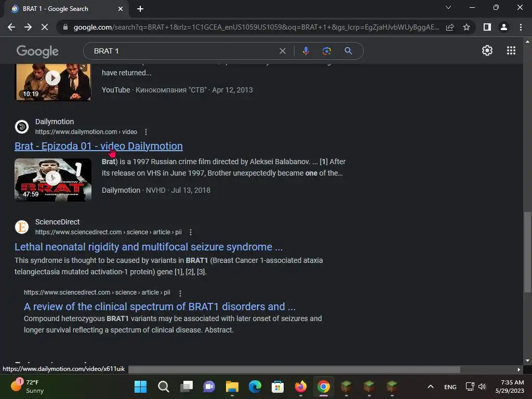Click the Dailymotion source name

pyautogui.click(x=55, y=122)
